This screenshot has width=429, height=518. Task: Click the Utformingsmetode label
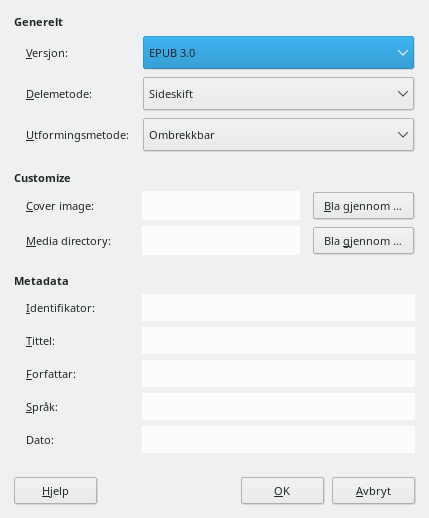(x=77, y=135)
